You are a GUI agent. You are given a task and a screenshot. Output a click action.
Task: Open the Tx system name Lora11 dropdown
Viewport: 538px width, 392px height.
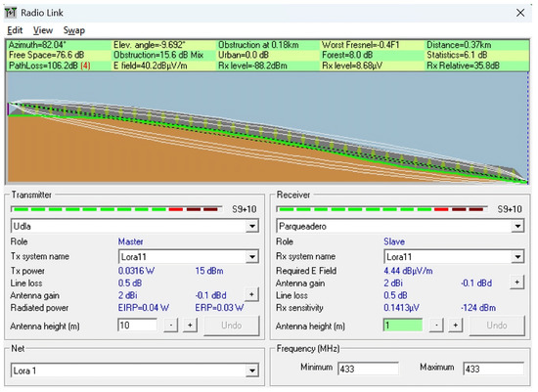click(x=252, y=257)
